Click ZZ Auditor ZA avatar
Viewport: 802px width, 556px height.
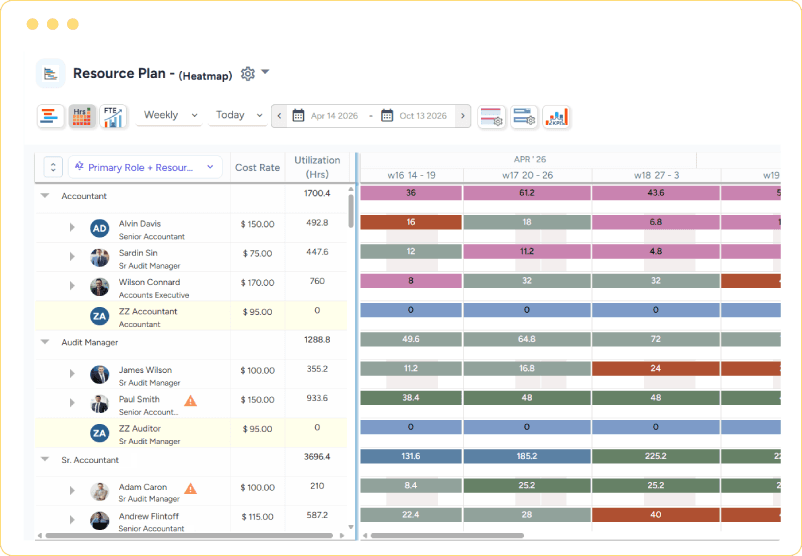[x=100, y=433]
